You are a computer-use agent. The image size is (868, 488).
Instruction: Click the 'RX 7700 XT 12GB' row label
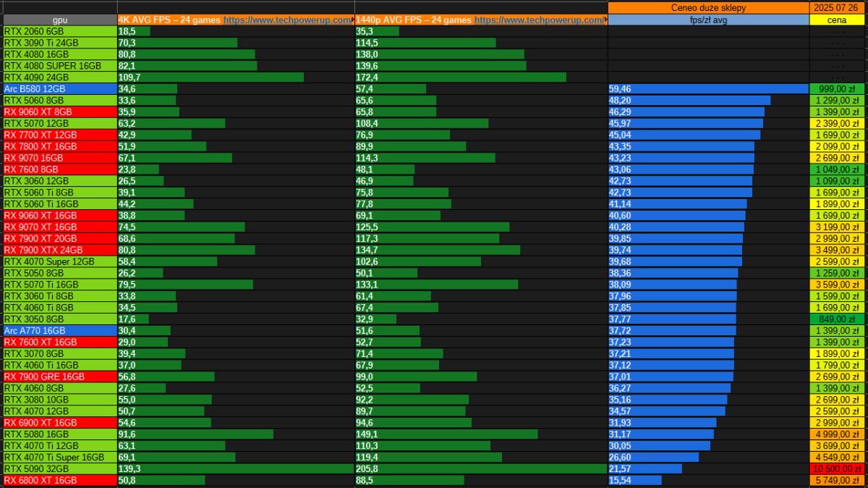[x=60, y=135]
